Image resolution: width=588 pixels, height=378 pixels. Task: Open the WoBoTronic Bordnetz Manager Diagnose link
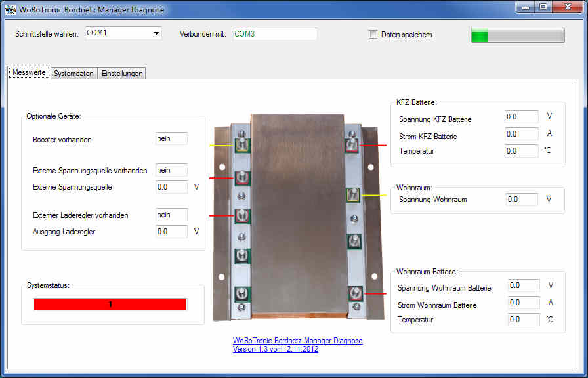(297, 341)
